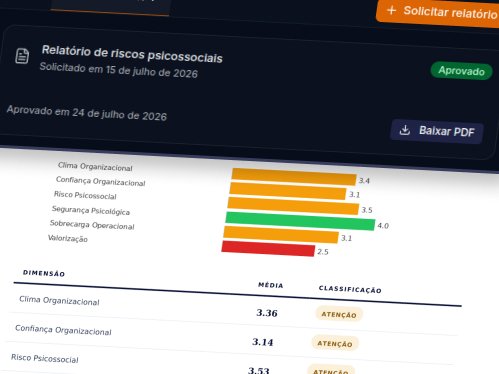499x374 pixels.
Task: Click the Solicitar relatório button
Action: click(x=438, y=12)
